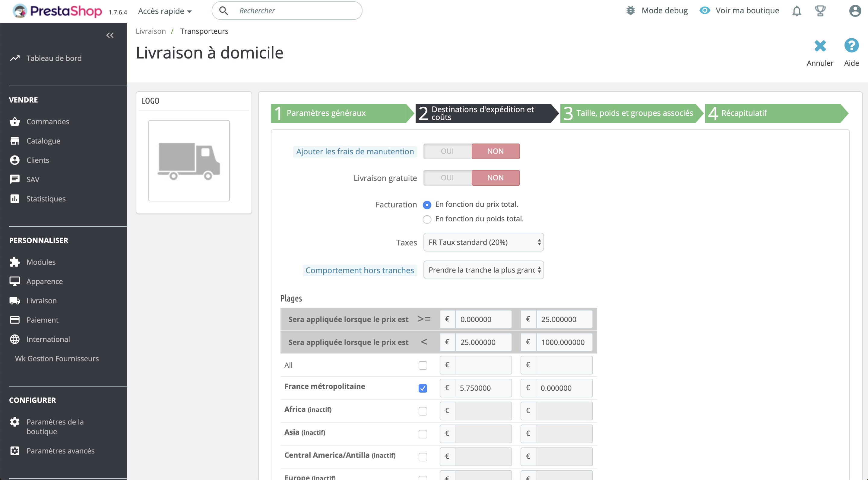Screen dimensions: 868x480
Task: Uncheck the France métropolitaine zone checkbox
Action: pyautogui.click(x=423, y=388)
